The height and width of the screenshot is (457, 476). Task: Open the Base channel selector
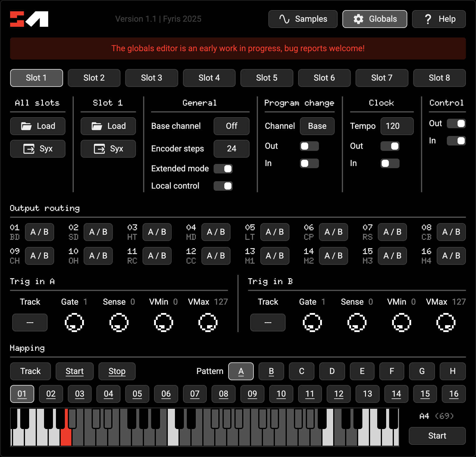(231, 126)
